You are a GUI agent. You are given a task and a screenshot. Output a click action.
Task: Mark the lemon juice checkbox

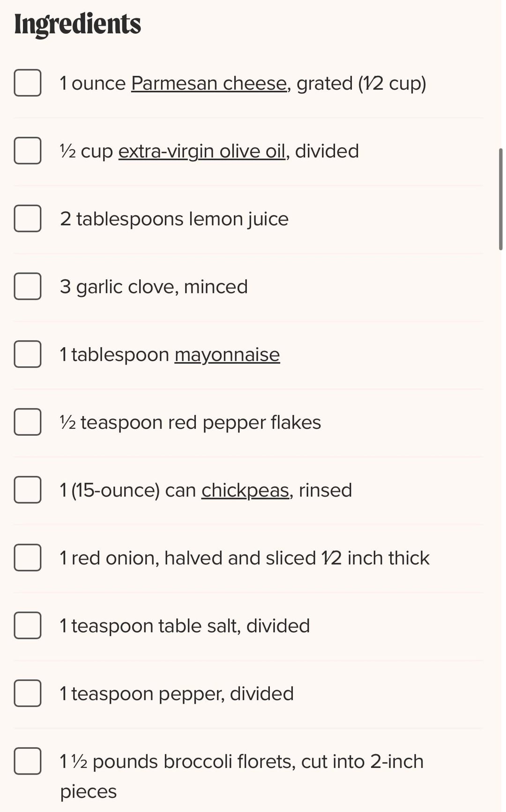pos(28,218)
